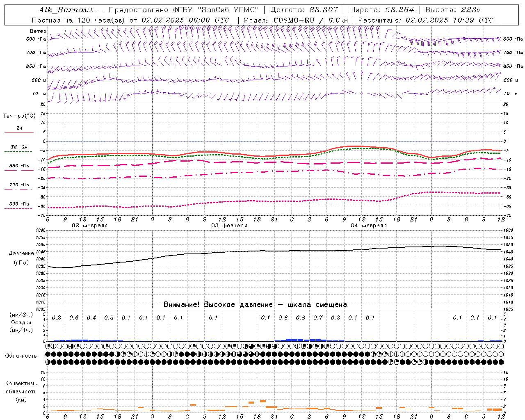Select the Высота: 223м header text
Image resolution: width=525 pixels, height=420 pixels.
453,10
